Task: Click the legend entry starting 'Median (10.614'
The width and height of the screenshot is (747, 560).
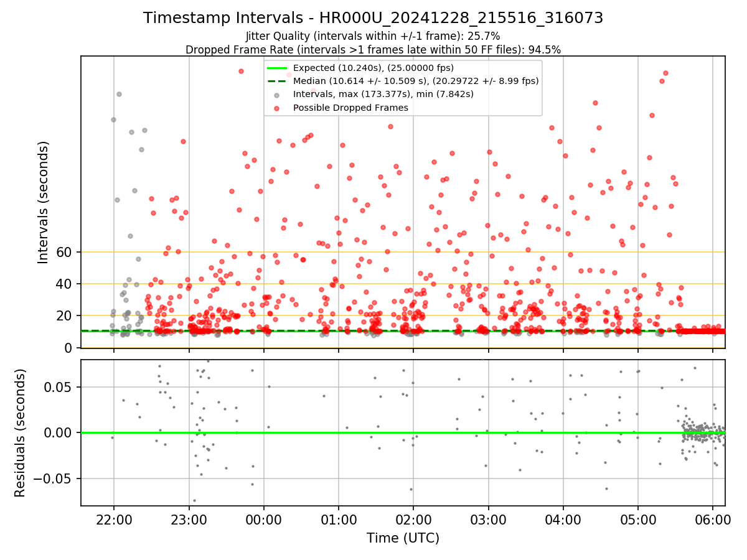Action: click(416, 81)
